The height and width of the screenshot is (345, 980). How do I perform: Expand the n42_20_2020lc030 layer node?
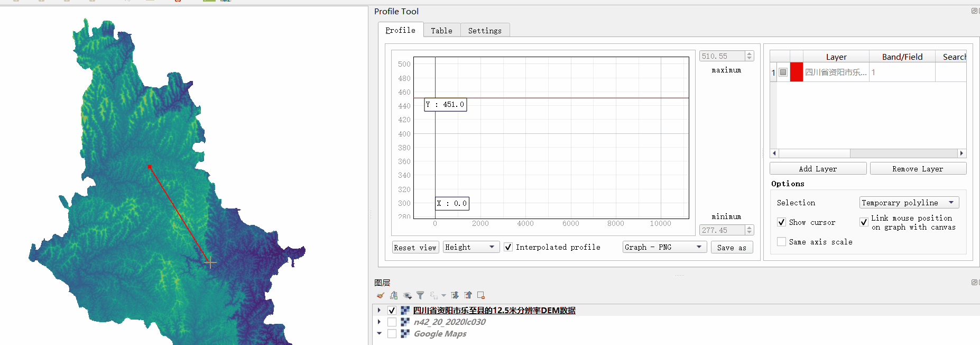coord(379,322)
